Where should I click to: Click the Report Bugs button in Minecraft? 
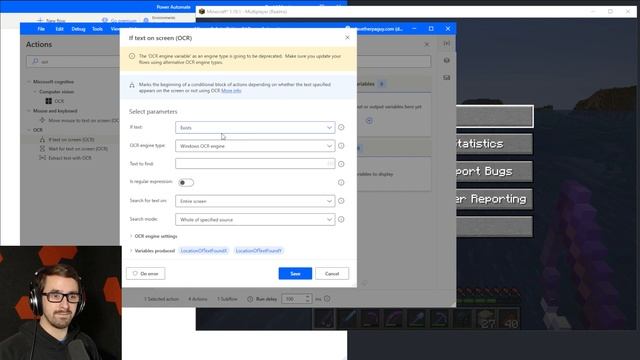pos(494,171)
